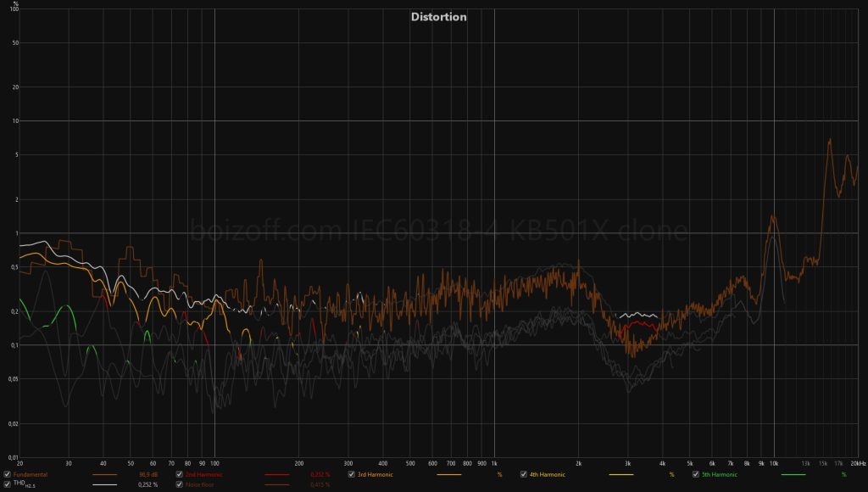Click the Noise floor legend label
This screenshot has height=492, width=868.
(200, 485)
